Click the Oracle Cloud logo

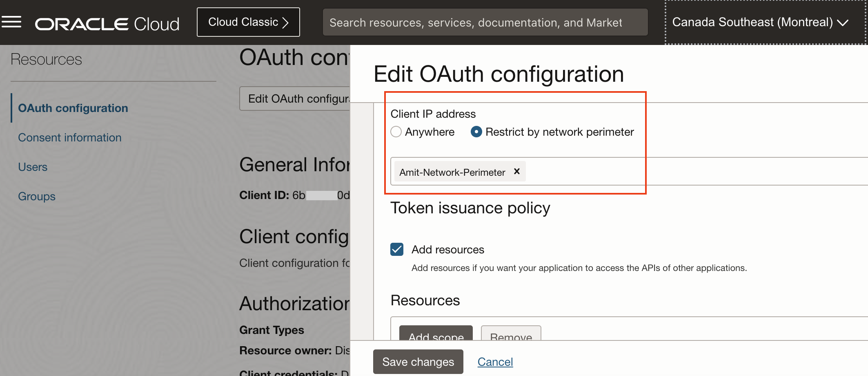point(107,24)
